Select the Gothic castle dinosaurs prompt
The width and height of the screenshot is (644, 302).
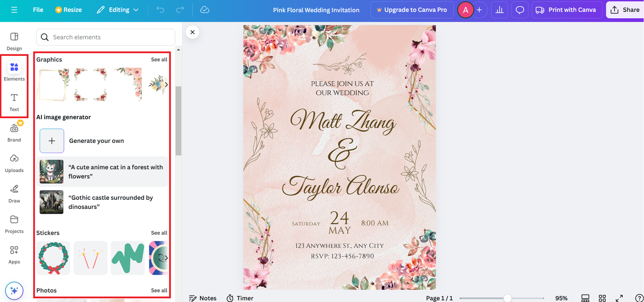click(x=102, y=202)
